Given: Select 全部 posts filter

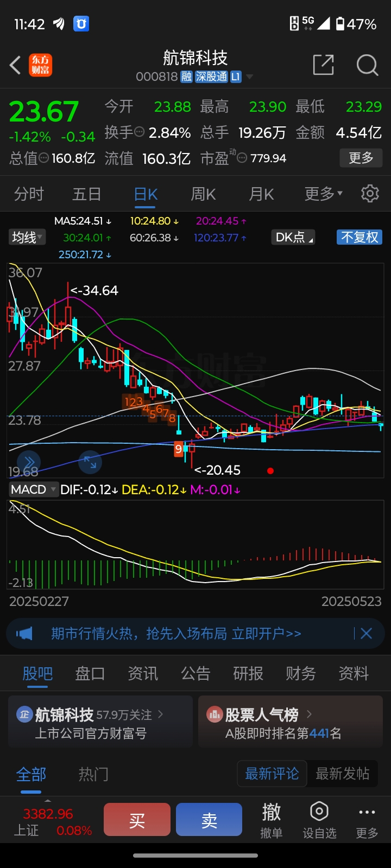Looking at the screenshot, I should pos(31,774).
